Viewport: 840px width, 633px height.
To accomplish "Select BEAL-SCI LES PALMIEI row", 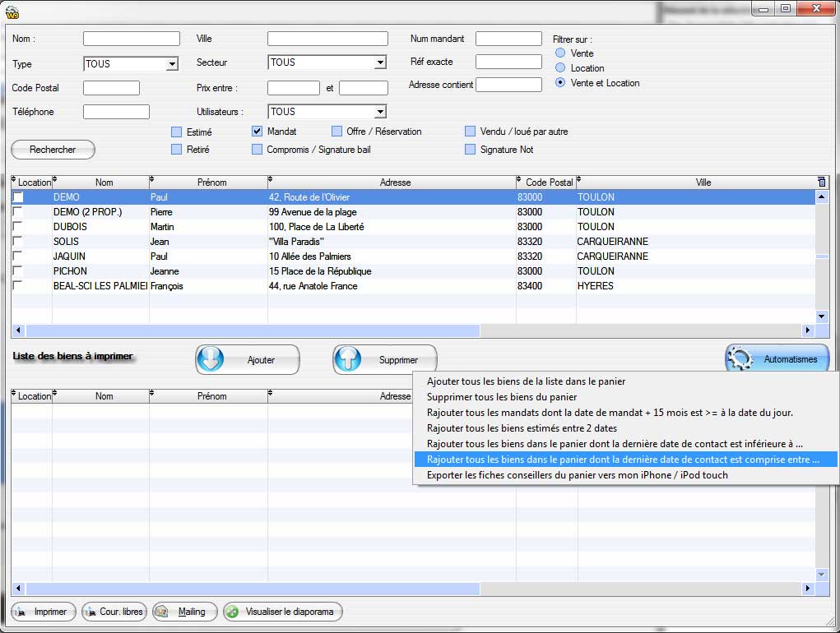I will coord(413,286).
